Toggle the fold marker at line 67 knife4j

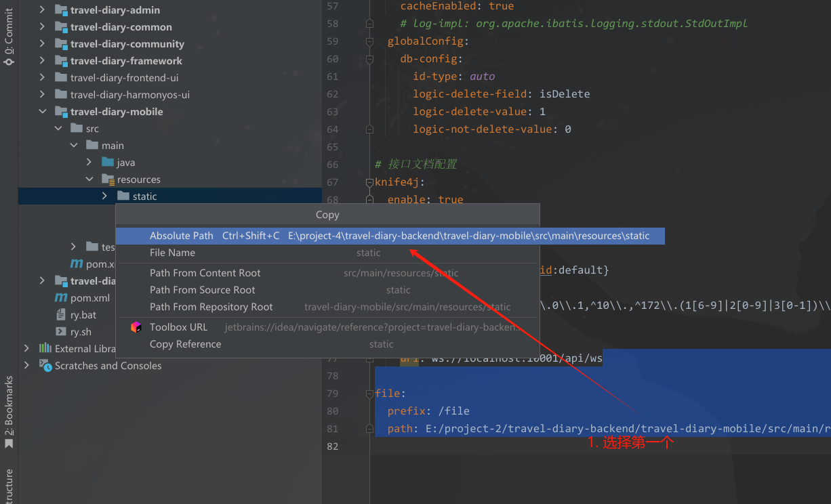click(369, 182)
